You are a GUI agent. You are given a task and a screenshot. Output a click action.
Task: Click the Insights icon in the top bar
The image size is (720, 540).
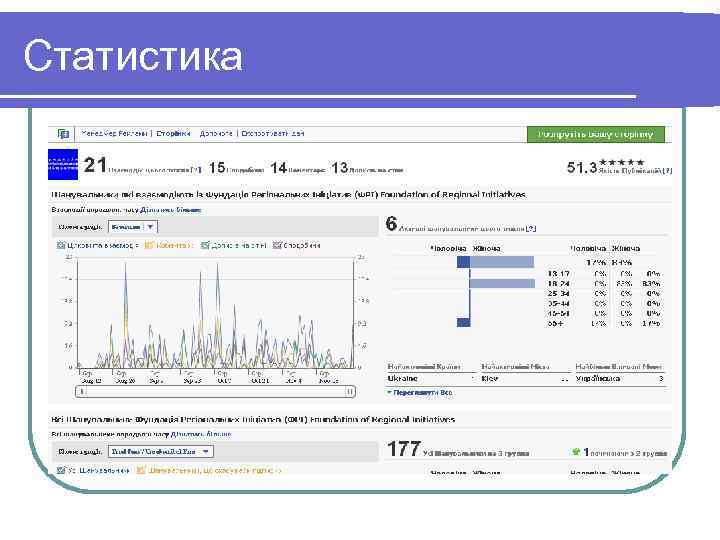click(63, 134)
